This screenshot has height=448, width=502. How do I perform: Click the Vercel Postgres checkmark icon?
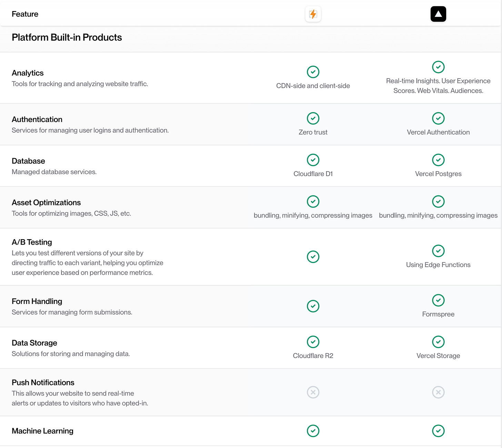(x=438, y=160)
